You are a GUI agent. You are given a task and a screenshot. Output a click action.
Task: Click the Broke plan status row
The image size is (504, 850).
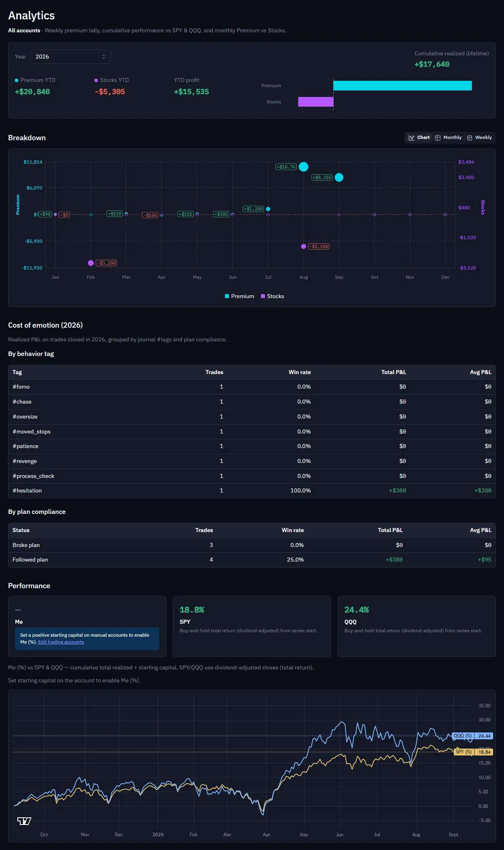[252, 545]
